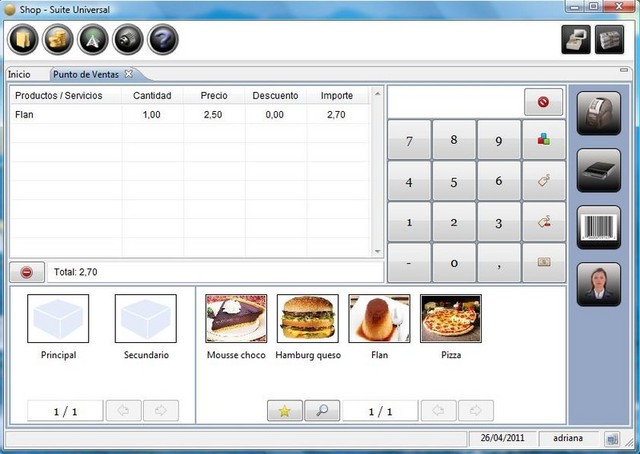Go to previous category page arrow
Image resolution: width=640 pixels, height=454 pixels.
tap(124, 411)
